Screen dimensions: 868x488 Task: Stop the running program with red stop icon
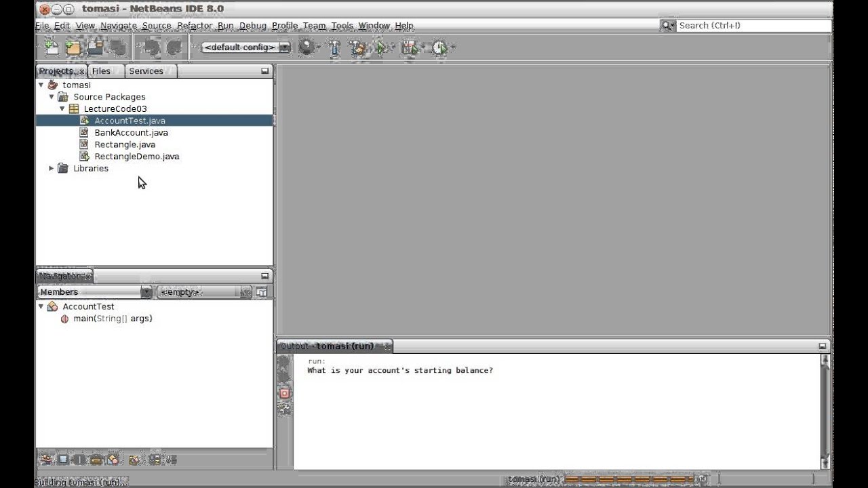284,393
